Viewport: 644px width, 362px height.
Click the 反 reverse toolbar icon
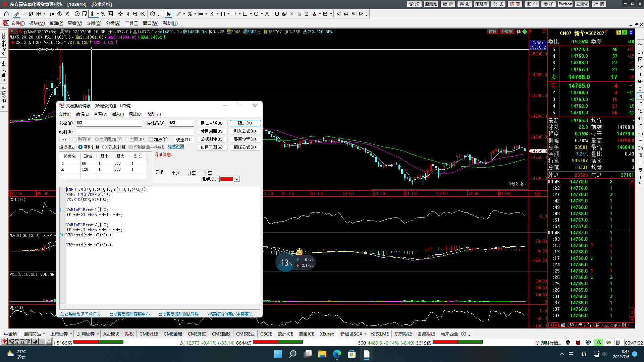361,14
